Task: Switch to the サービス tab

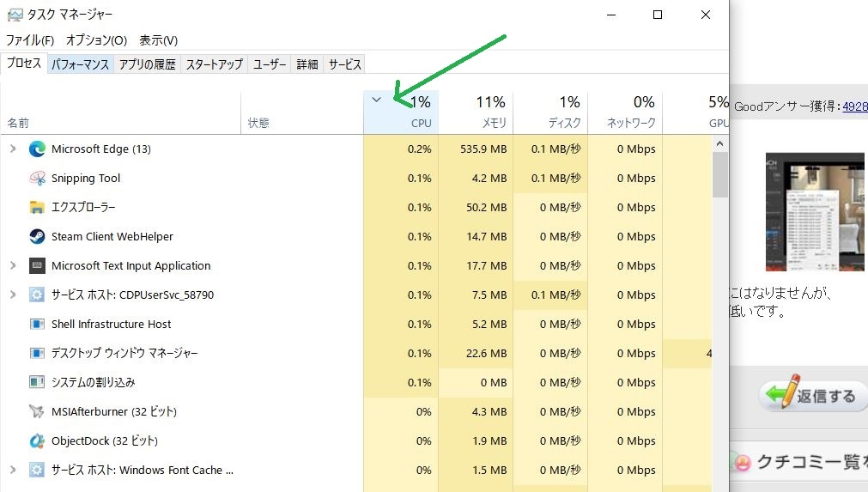Action: coord(345,64)
